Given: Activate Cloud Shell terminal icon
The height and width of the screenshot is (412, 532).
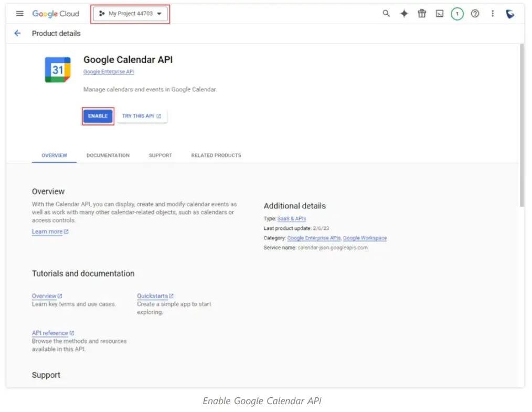Looking at the screenshot, I should point(439,14).
